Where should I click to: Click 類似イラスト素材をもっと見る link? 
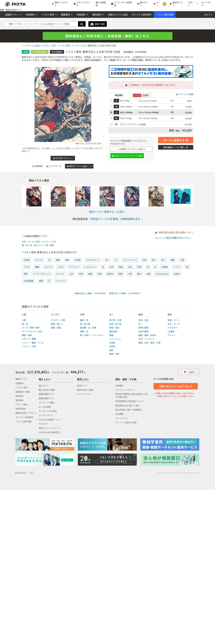click(x=107, y=212)
